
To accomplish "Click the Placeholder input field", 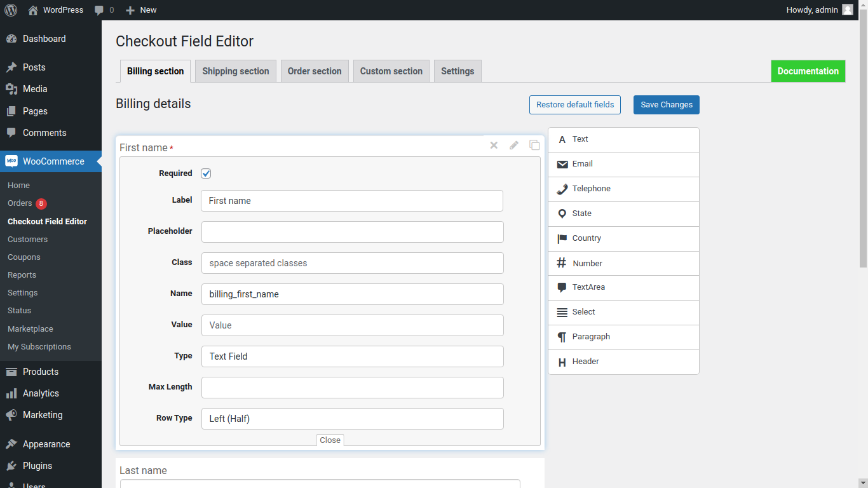I will [x=353, y=232].
